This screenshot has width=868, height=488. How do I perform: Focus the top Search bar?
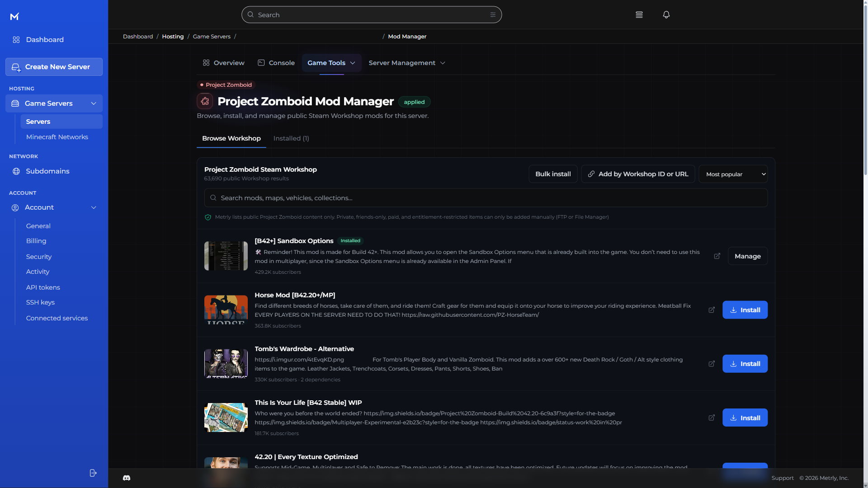(371, 15)
